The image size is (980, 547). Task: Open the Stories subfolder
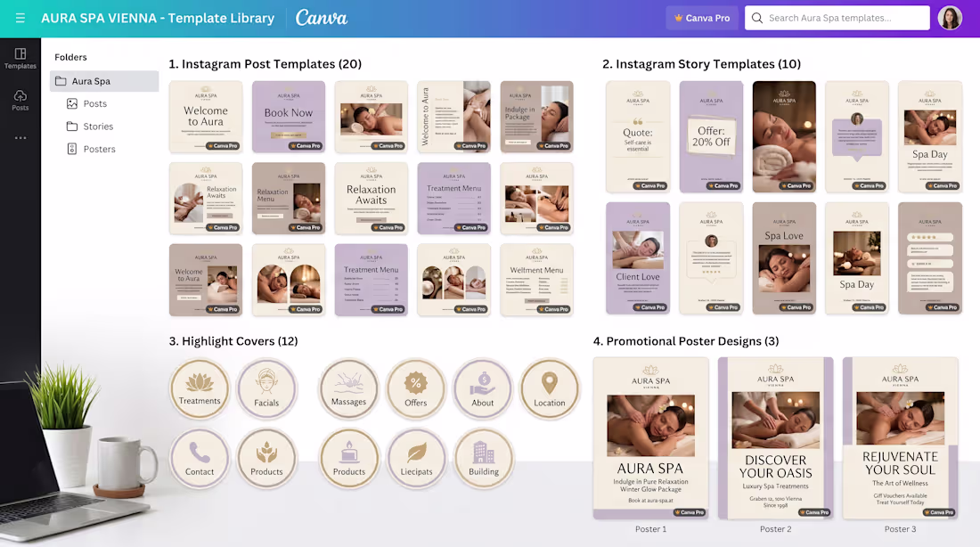click(90, 127)
